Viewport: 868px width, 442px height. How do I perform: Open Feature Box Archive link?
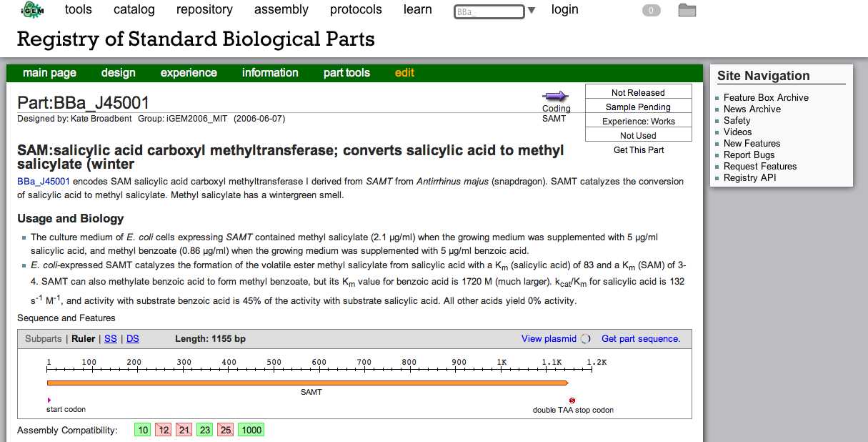point(766,98)
